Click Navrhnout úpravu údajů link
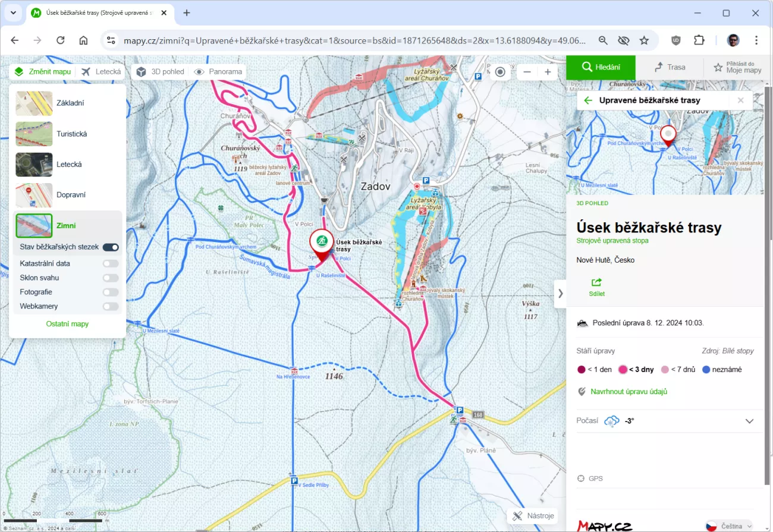Viewport: 773px width, 532px height. [629, 392]
